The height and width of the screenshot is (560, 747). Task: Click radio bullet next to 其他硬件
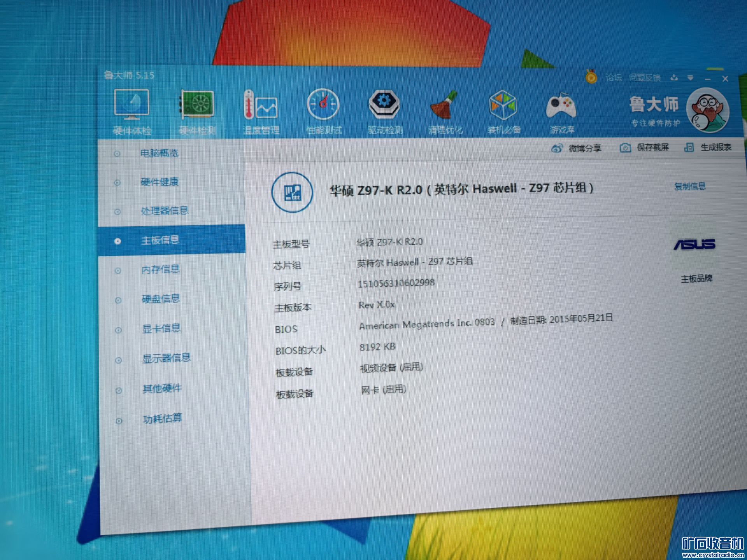point(119,390)
